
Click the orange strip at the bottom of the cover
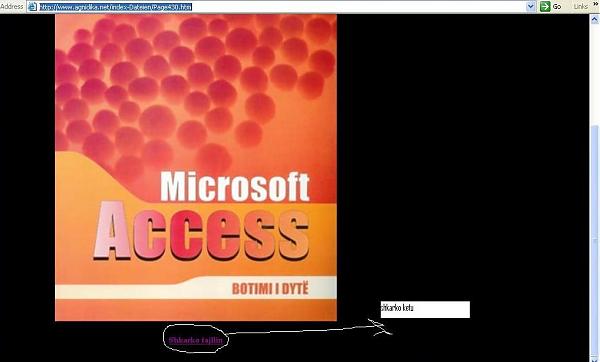pyautogui.click(x=196, y=310)
